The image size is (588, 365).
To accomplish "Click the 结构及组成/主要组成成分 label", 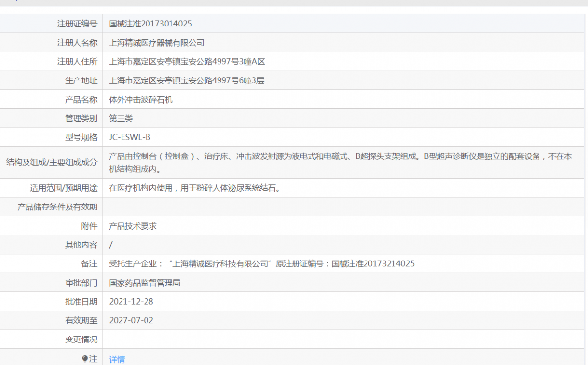I will click(51, 162).
